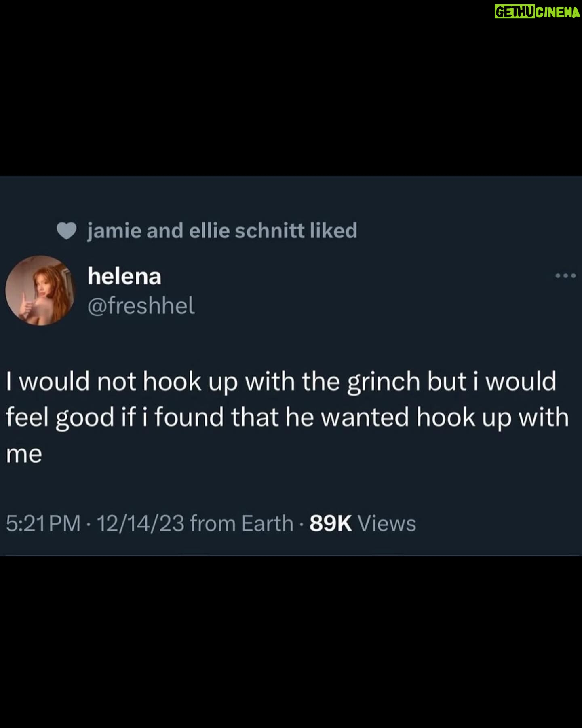Open the three-dot more options menu
The image size is (582, 728).
click(565, 276)
